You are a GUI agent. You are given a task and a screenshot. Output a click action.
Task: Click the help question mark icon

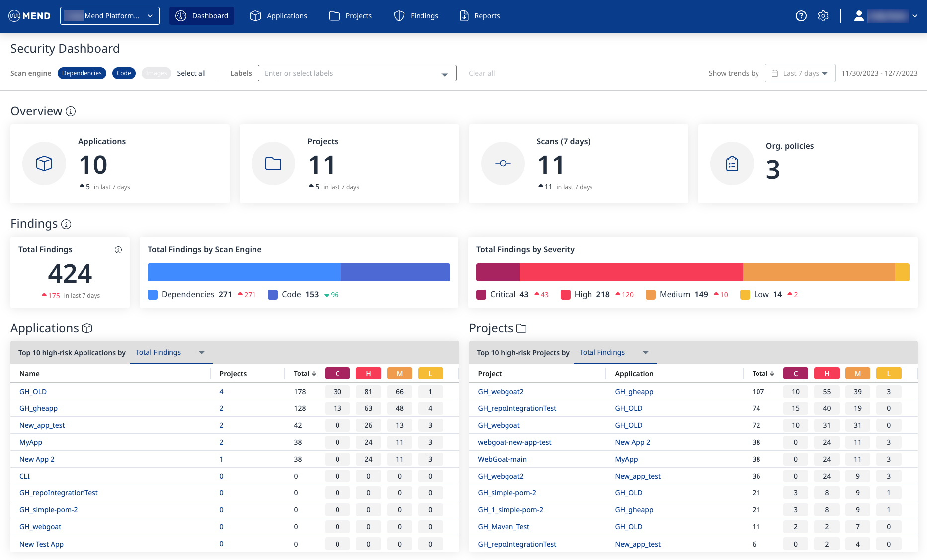(x=801, y=16)
